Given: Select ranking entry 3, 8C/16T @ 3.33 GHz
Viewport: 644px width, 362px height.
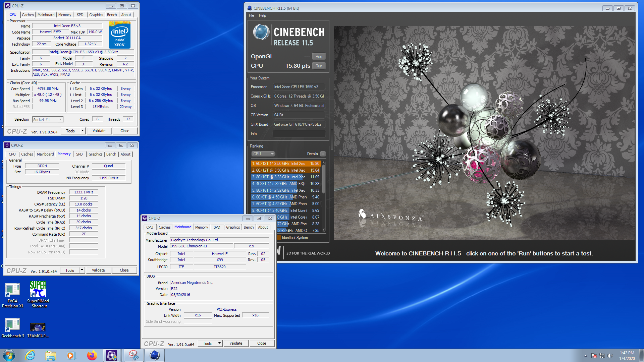Looking at the screenshot, I should coord(286,177).
